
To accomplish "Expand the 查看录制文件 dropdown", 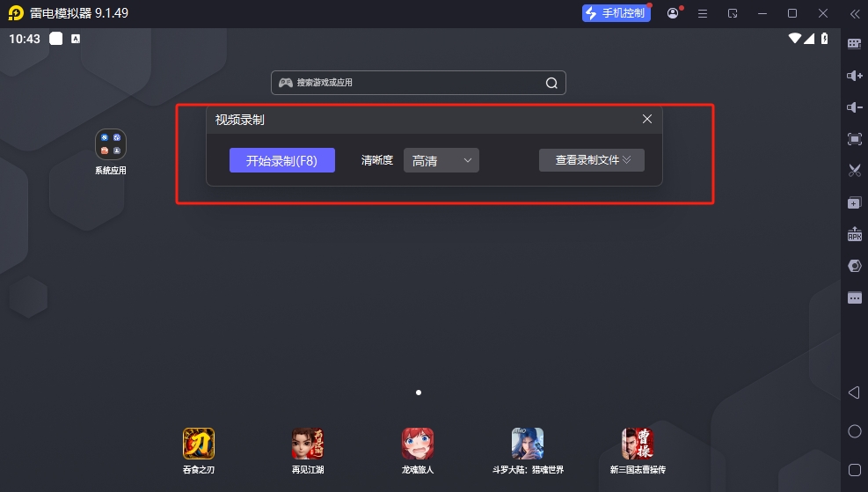I will [591, 160].
